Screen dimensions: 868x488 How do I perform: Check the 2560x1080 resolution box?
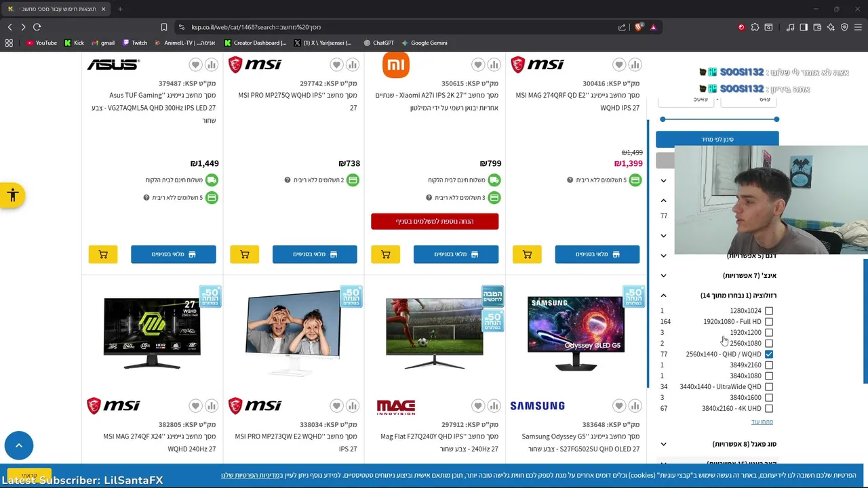[769, 344]
